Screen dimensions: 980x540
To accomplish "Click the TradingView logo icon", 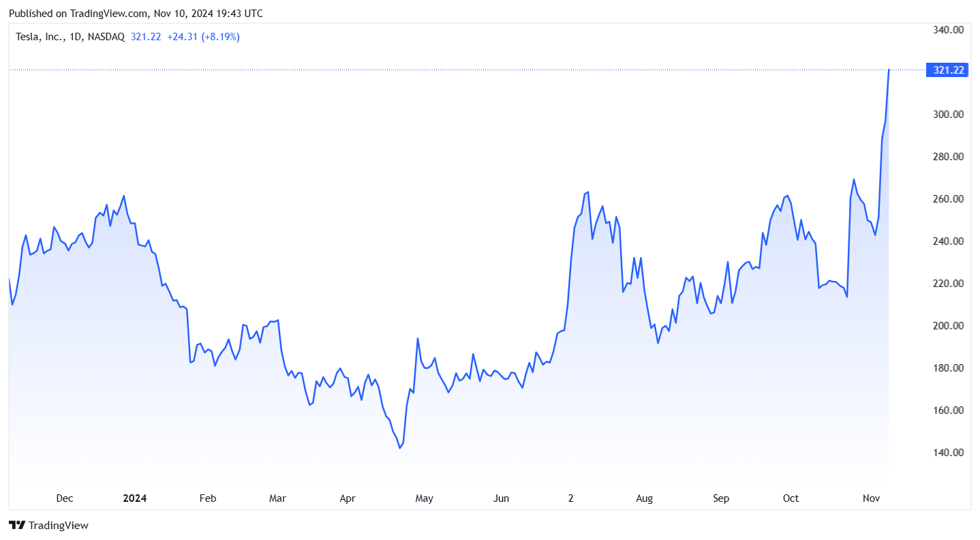I will pos(17,526).
